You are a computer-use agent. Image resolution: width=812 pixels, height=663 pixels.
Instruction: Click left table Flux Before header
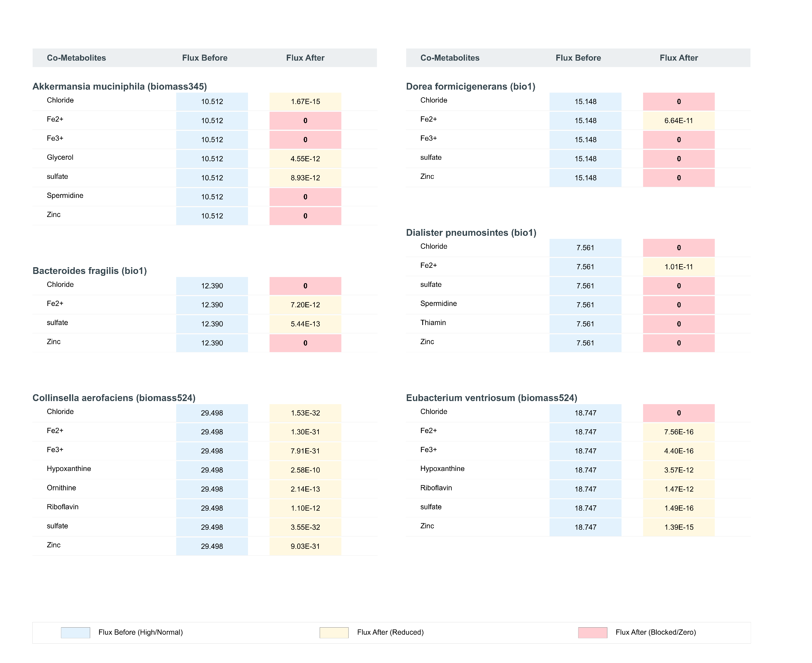(205, 58)
